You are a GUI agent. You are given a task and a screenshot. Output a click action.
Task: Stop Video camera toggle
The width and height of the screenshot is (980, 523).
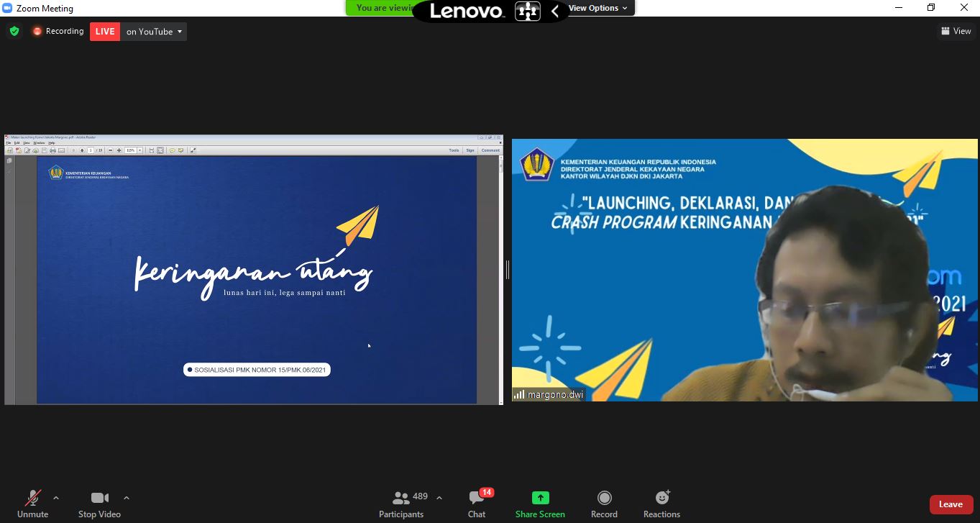[99, 504]
